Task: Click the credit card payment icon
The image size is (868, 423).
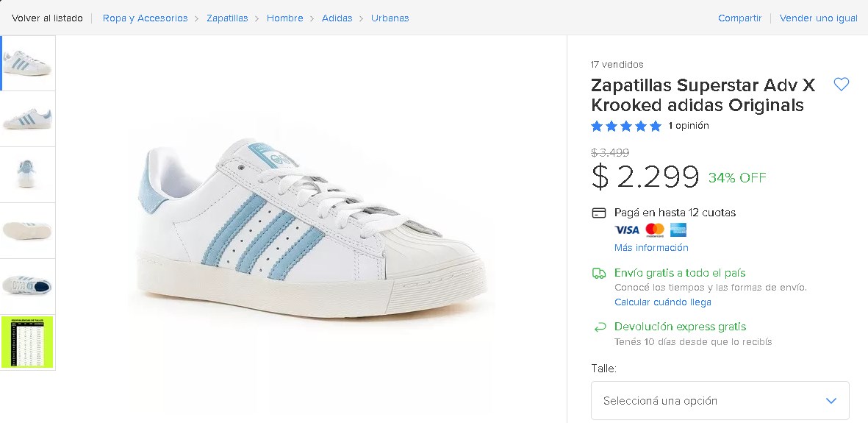Action: pos(599,213)
